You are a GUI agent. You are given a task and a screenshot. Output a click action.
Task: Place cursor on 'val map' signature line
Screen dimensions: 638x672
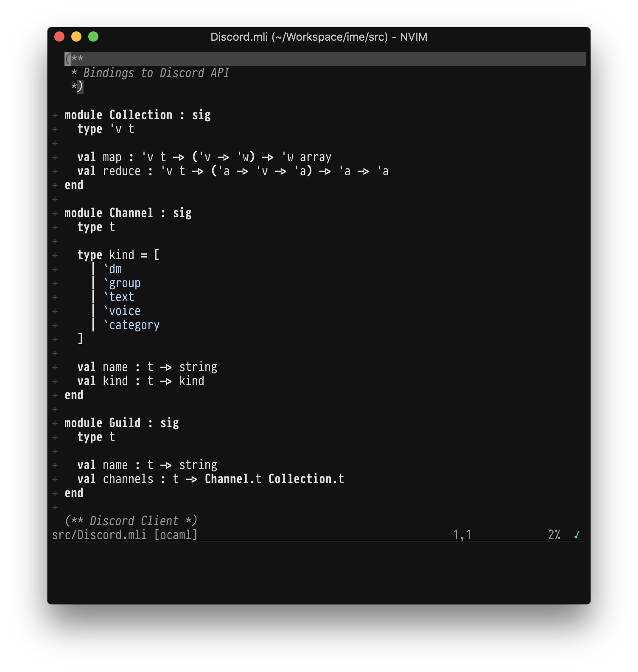204,157
